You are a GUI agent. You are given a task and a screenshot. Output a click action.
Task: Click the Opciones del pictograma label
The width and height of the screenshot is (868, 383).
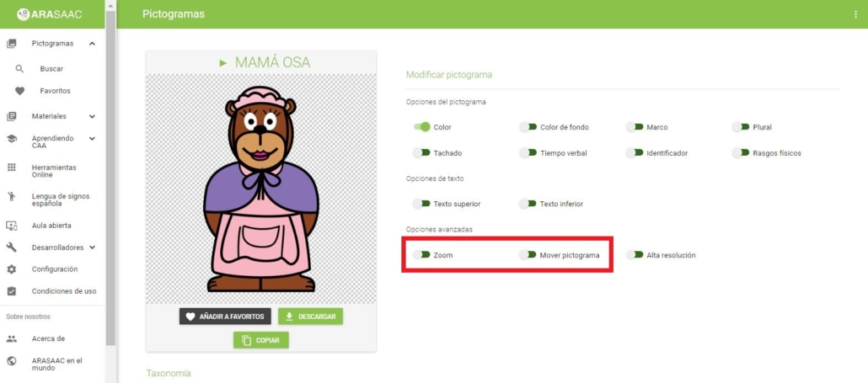click(x=446, y=102)
